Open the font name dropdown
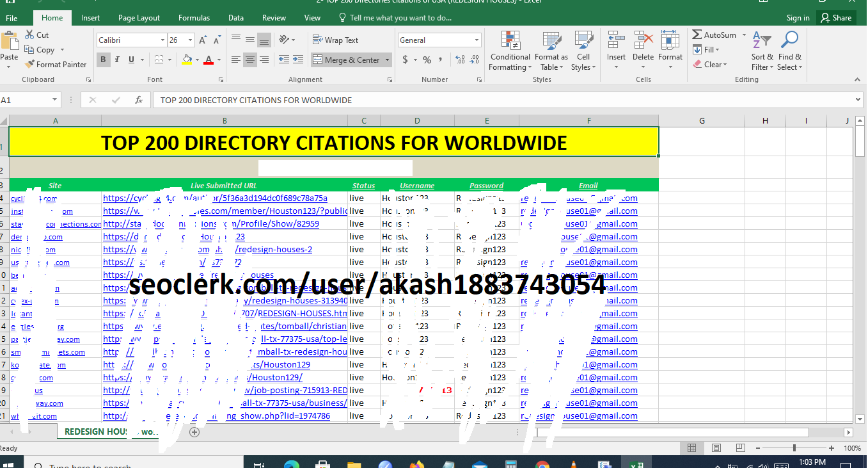 162,40
